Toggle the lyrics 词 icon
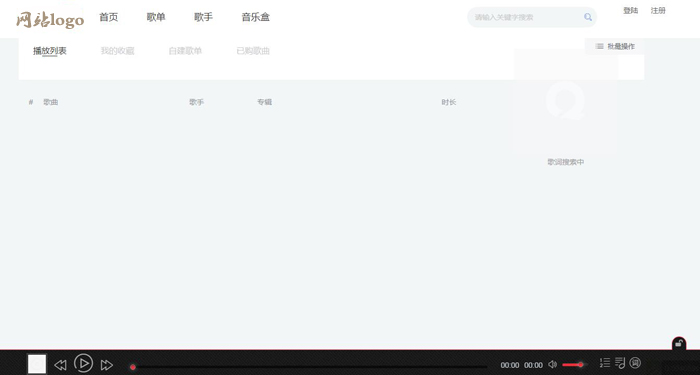 click(635, 362)
